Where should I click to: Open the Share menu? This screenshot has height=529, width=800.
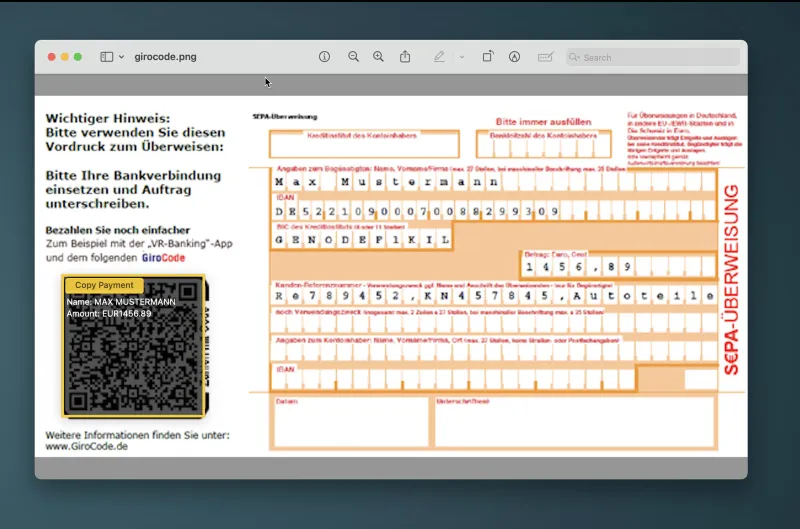pyautogui.click(x=405, y=57)
